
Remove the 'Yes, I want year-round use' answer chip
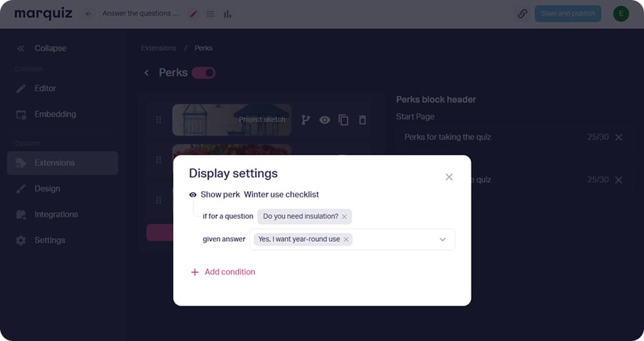pos(346,239)
